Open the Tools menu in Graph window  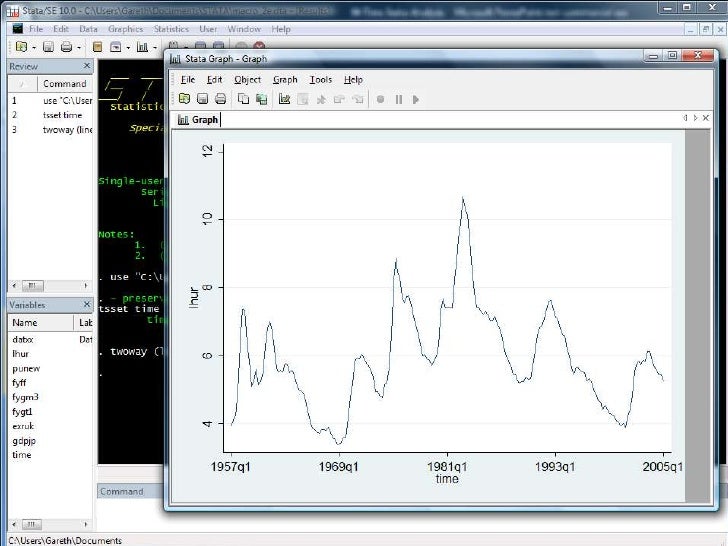tap(320, 79)
